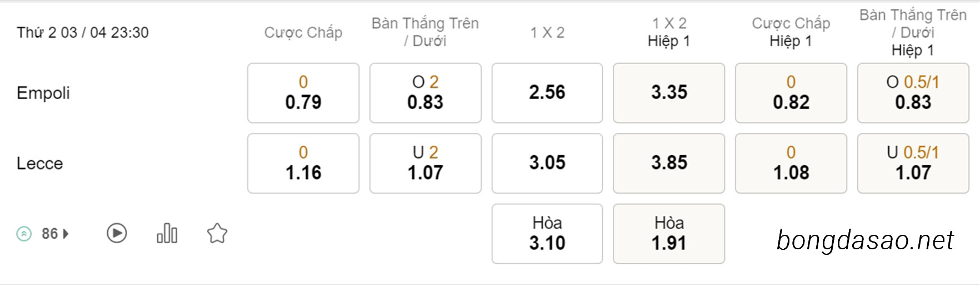Select Lecce first-half 1X2 odds 3.85
980x286 pixels.
coord(669,163)
